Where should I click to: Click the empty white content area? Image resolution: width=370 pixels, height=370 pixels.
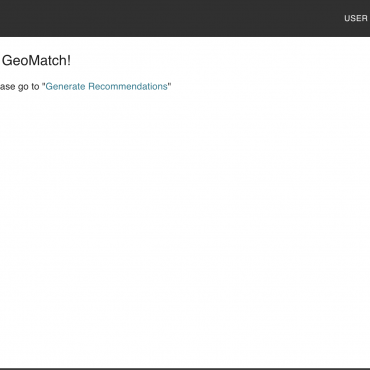(185, 227)
